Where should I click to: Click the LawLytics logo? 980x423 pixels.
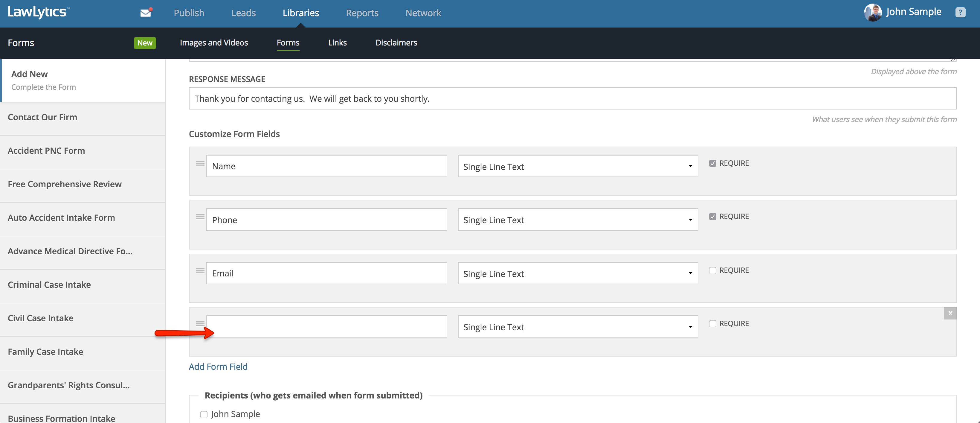click(x=39, y=12)
